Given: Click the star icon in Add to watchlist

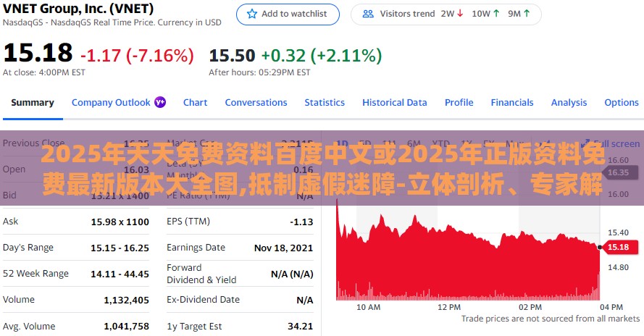Looking at the screenshot, I should click(252, 14).
